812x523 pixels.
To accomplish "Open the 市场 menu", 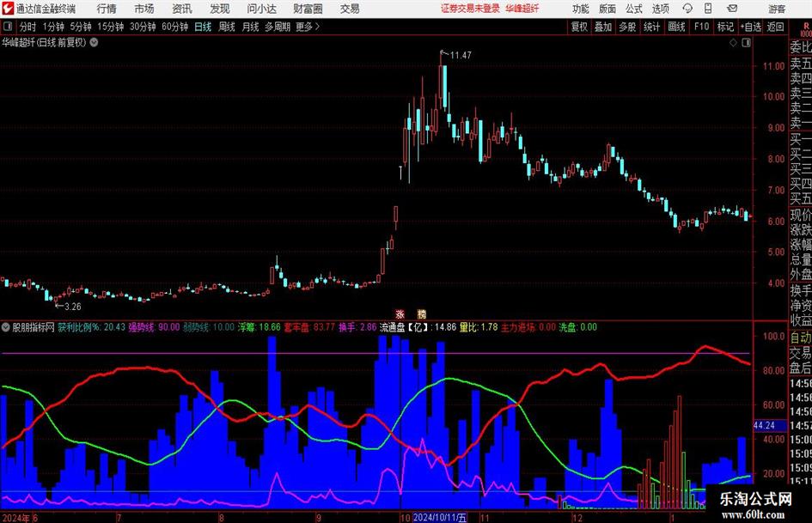I will [144, 9].
